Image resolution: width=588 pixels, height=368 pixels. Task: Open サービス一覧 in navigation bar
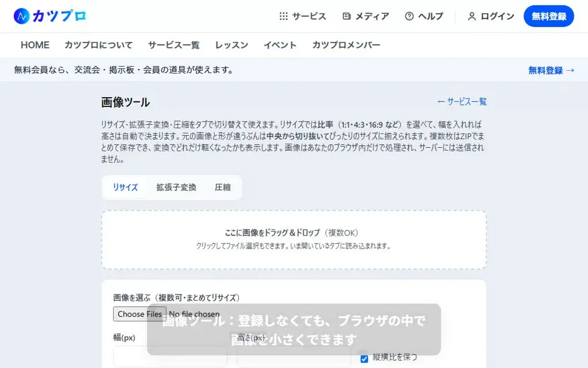pyautogui.click(x=174, y=45)
